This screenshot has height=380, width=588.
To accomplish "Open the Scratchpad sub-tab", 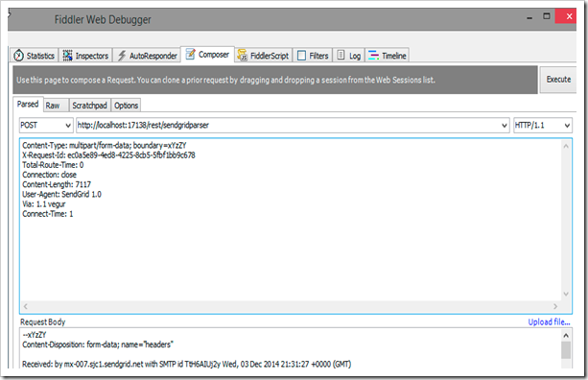I will pyautogui.click(x=90, y=106).
